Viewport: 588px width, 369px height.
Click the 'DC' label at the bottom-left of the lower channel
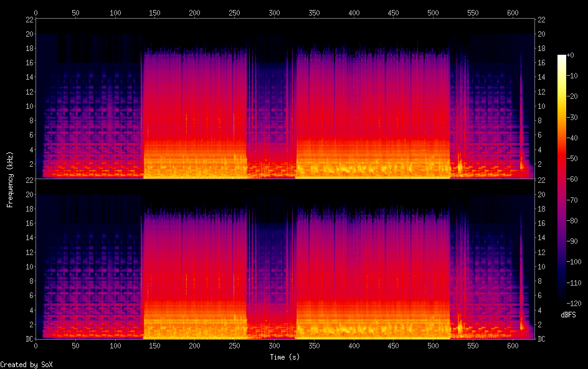30,339
